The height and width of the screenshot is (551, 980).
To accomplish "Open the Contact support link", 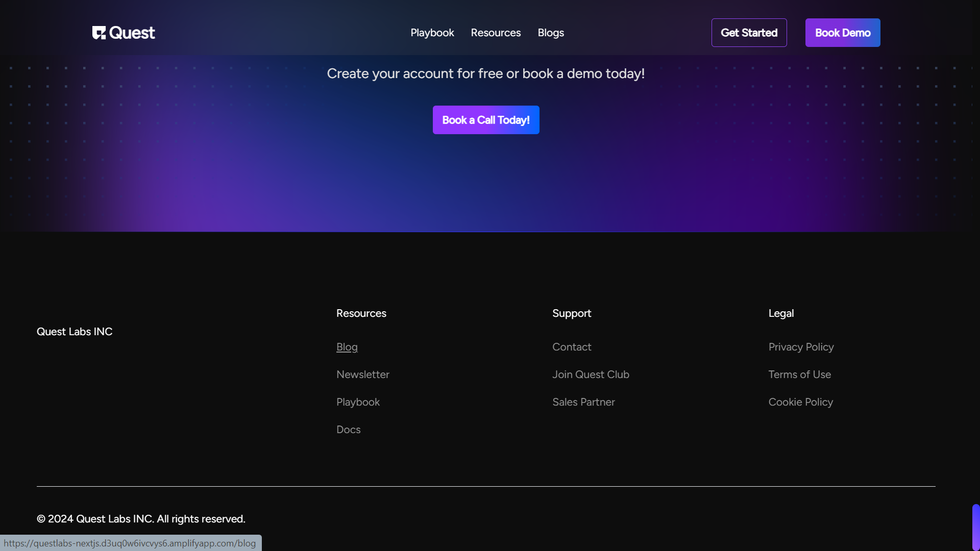I will click(572, 347).
